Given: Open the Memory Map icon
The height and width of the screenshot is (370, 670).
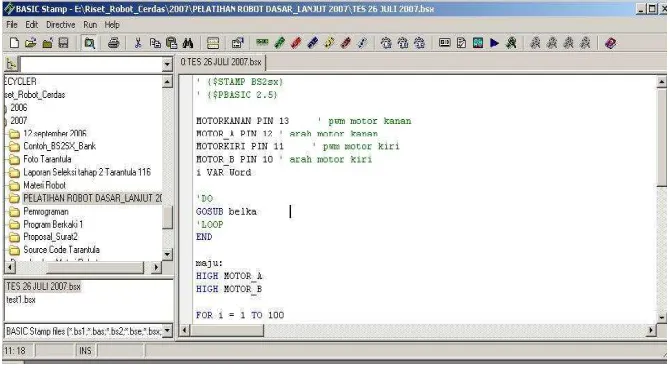Looking at the screenshot, I should point(444,43).
